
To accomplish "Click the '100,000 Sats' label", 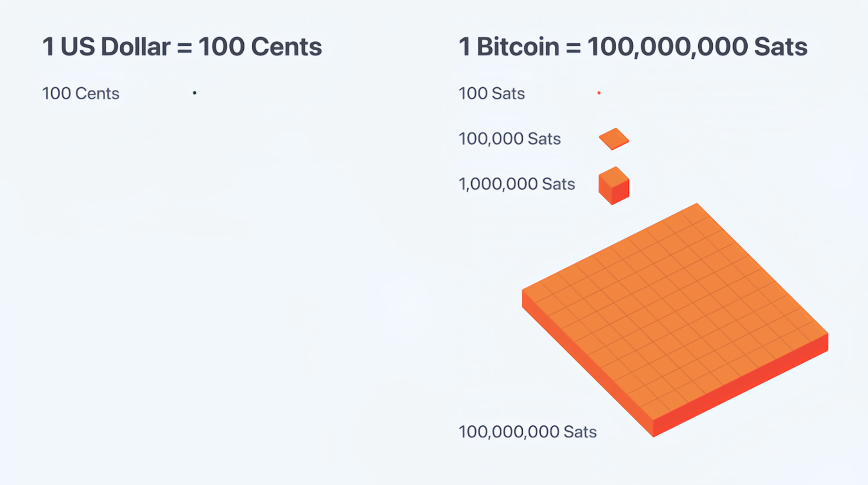I will (510, 139).
